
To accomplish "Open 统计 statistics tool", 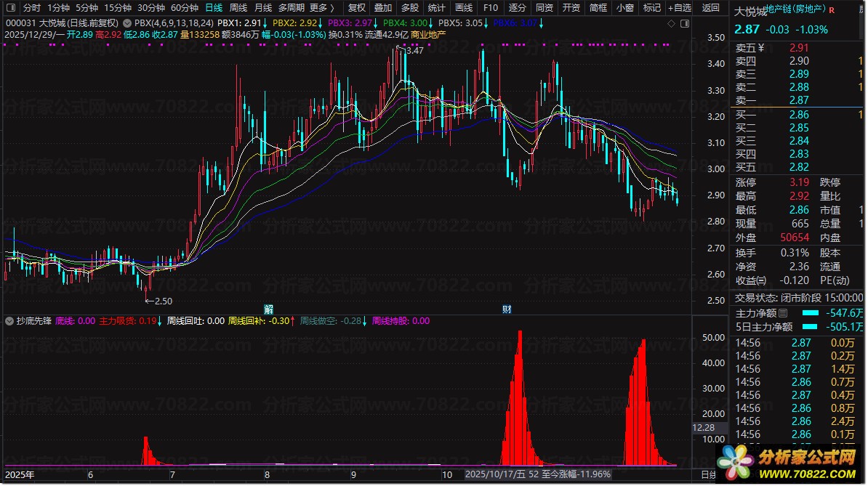I will click(x=436, y=8).
